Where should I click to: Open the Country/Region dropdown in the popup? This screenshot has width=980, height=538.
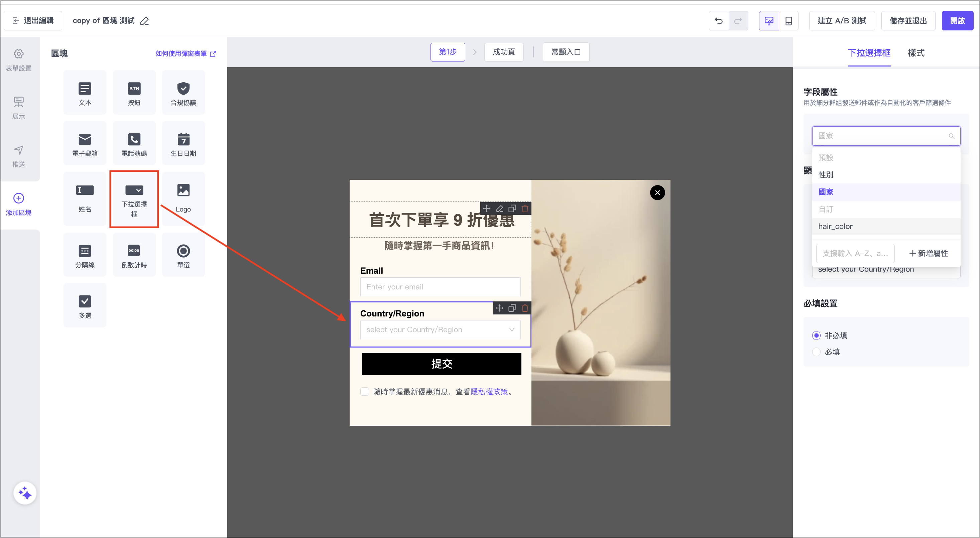click(440, 329)
